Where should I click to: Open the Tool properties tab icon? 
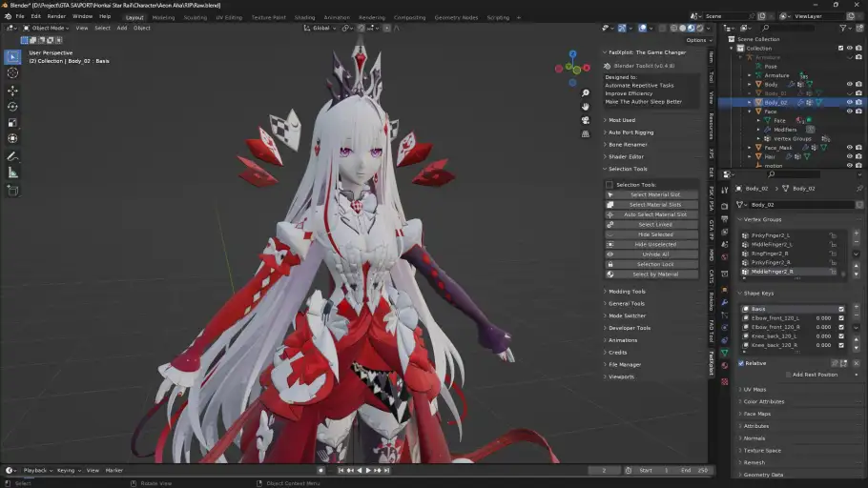725,191
